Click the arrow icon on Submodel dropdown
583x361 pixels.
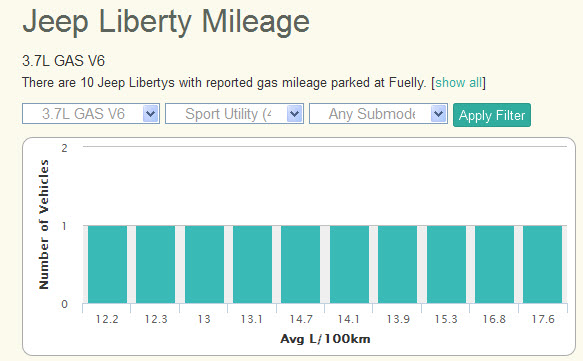(x=438, y=114)
